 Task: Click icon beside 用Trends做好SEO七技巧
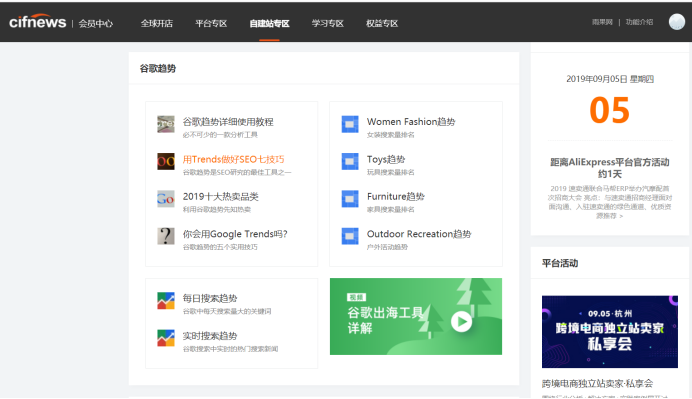click(166, 162)
